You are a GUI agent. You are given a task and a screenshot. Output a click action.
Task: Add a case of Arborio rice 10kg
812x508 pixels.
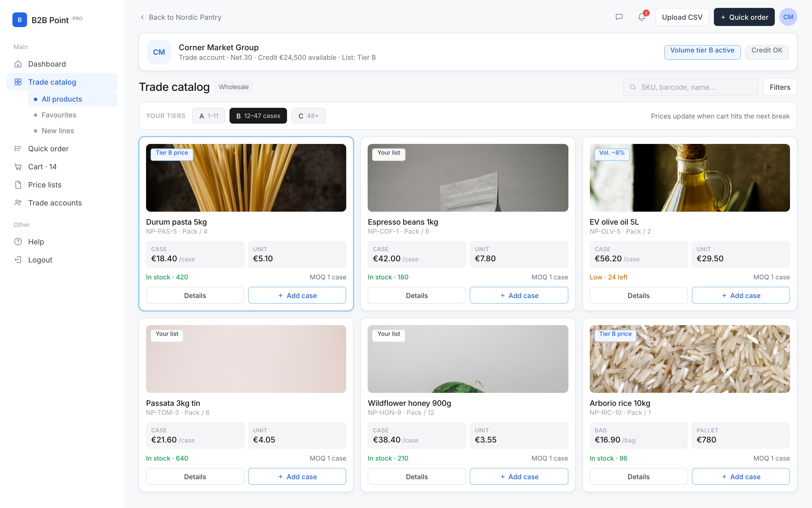coord(741,476)
